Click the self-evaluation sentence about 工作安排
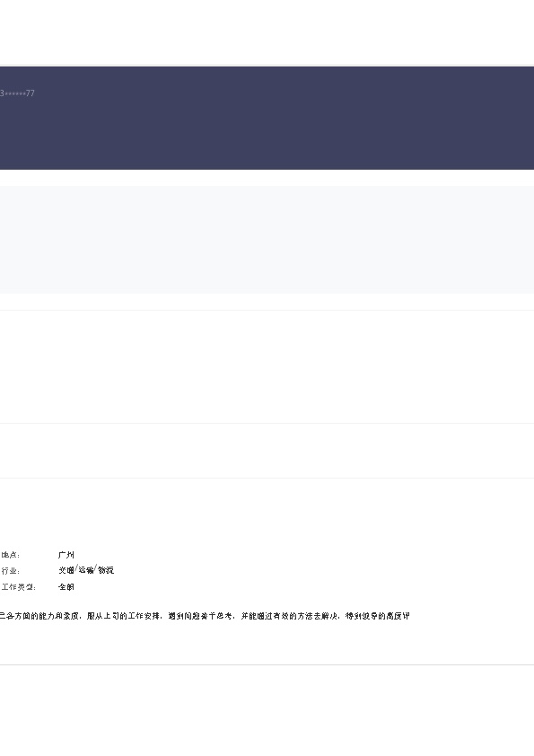534x756 pixels. (205, 616)
